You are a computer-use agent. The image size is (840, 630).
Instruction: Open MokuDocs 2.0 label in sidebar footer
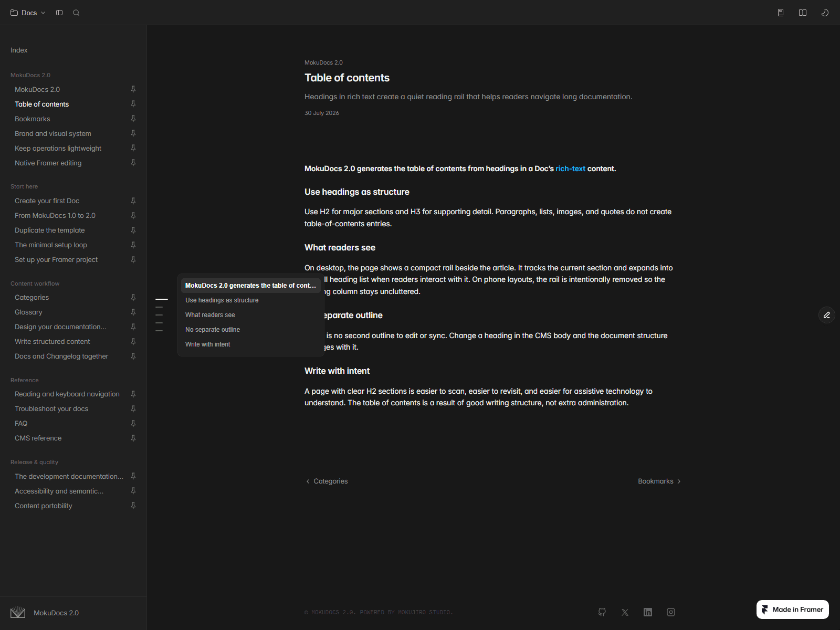[x=56, y=613]
